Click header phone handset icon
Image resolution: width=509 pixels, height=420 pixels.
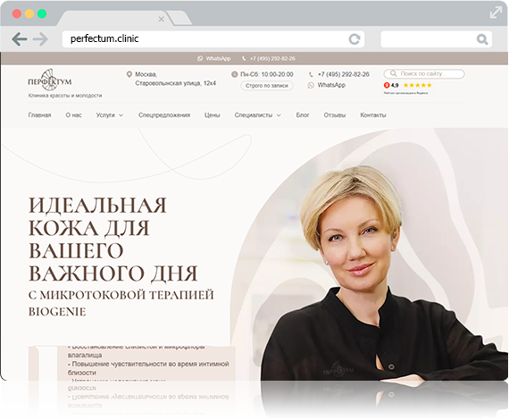pos(311,74)
